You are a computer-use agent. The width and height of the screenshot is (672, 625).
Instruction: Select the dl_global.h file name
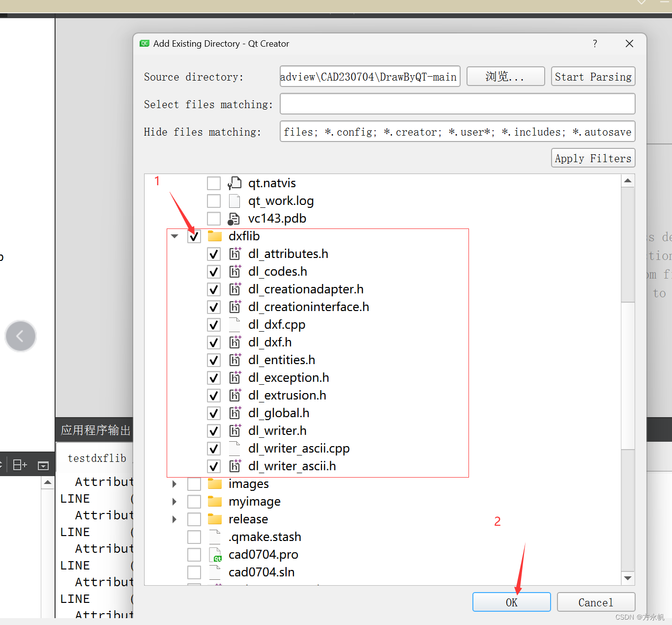[x=279, y=413]
